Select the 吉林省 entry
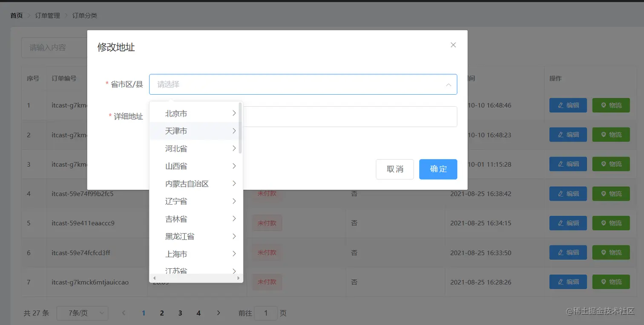 [196, 219]
